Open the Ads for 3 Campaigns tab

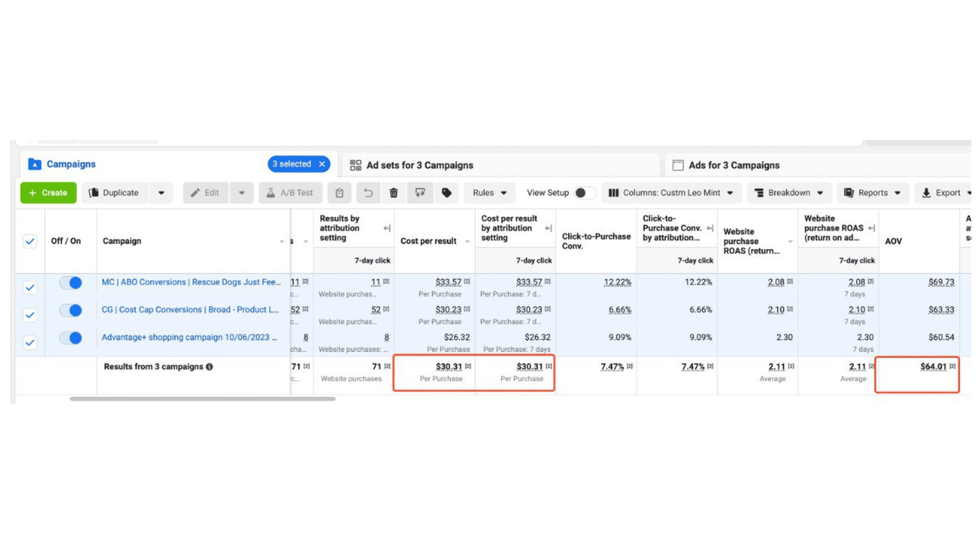tap(733, 165)
